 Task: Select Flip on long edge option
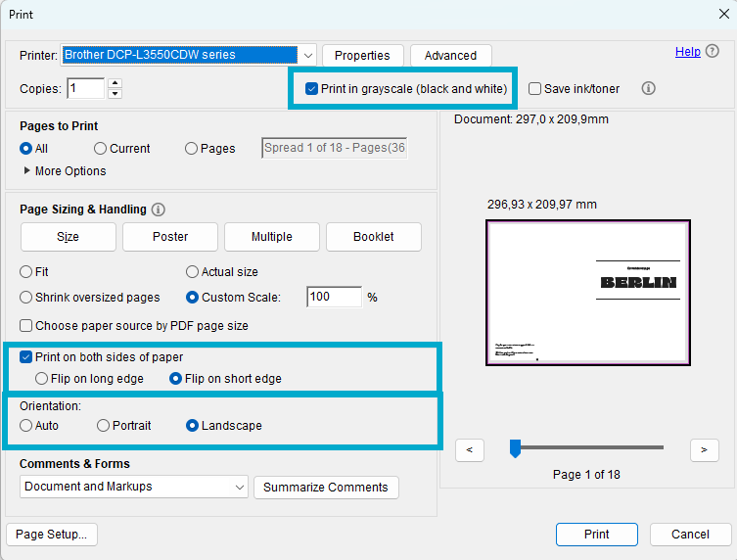pos(41,378)
